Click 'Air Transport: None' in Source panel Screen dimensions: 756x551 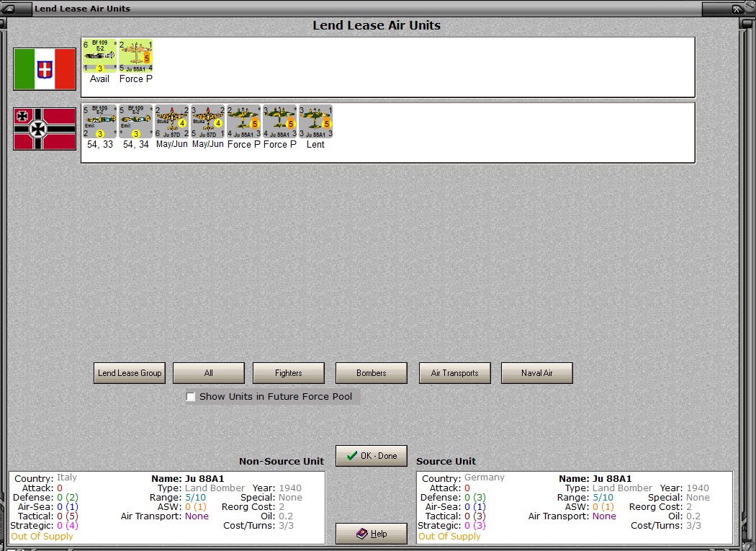(572, 516)
